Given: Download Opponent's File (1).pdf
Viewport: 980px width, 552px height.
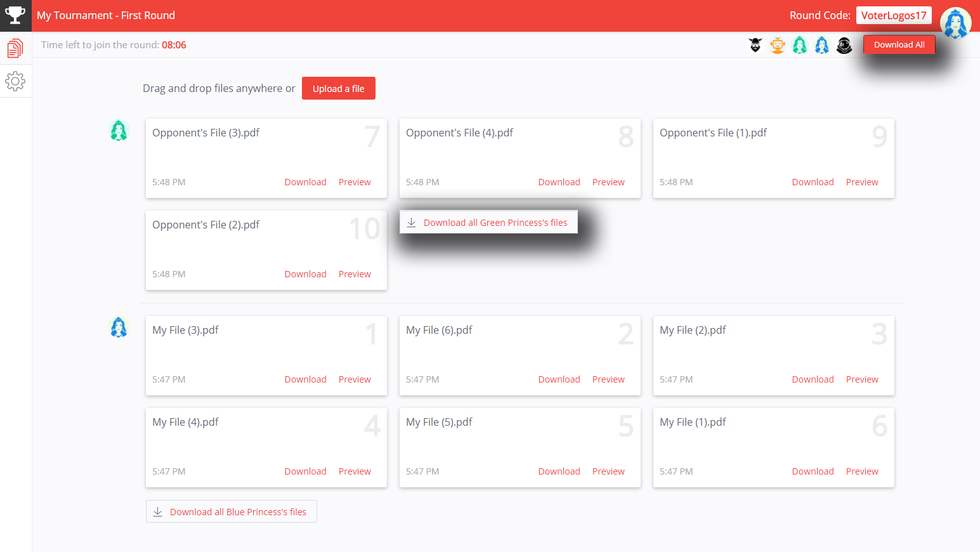Looking at the screenshot, I should (813, 182).
